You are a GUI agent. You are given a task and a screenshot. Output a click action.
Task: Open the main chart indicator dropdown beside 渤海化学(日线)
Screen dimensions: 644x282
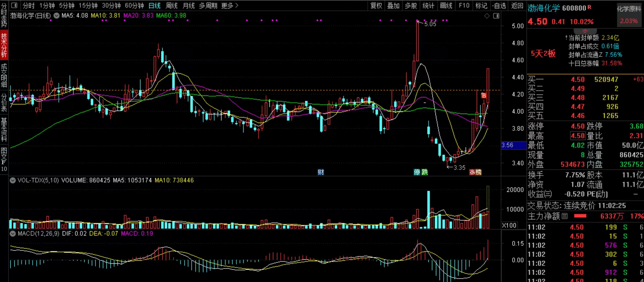coord(56,15)
